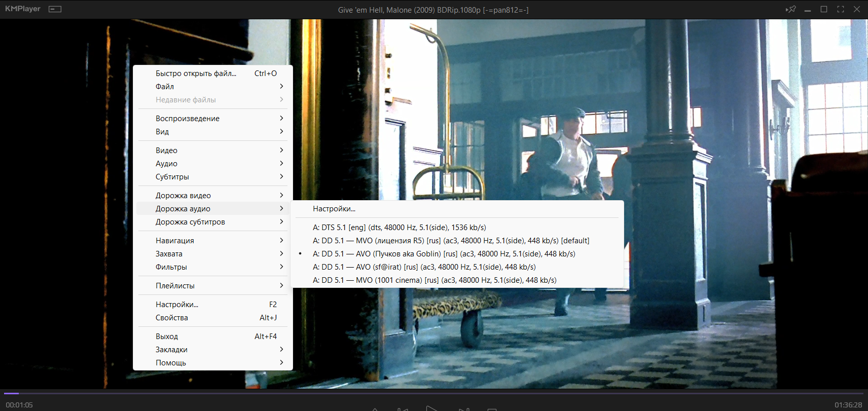The width and height of the screenshot is (868, 411).
Task: Open the Плейлисты submenu chevron
Action: pyautogui.click(x=281, y=286)
